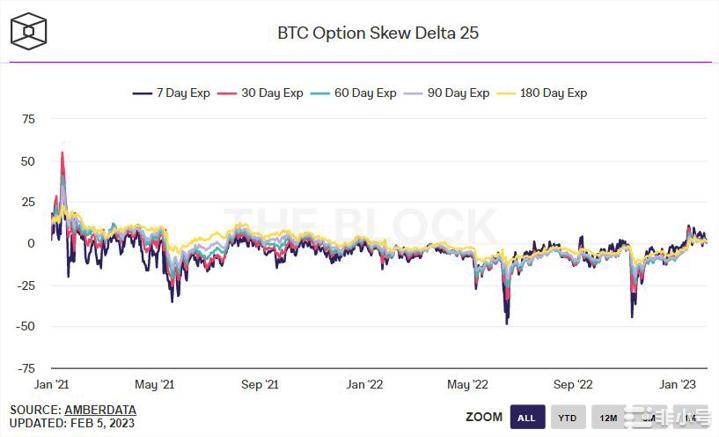Image resolution: width=719 pixels, height=437 pixels.
Task: Open the AMBERDATA source link
Action: 100,410
